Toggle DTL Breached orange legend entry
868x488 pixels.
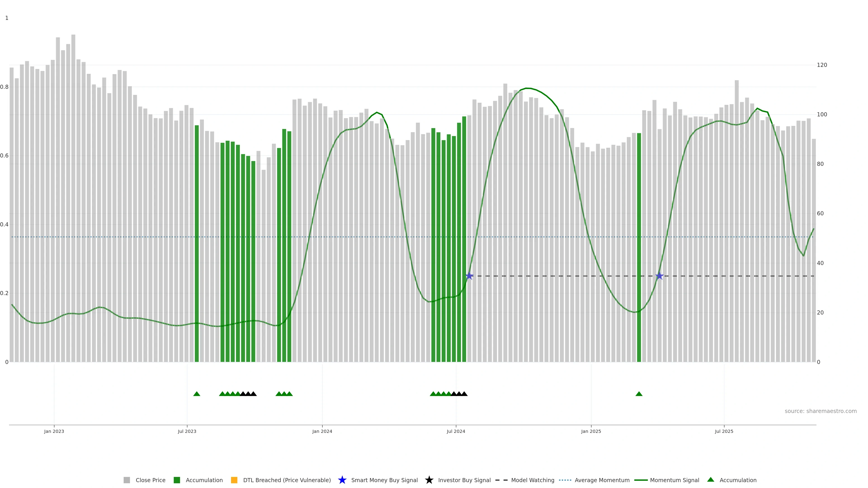(x=234, y=480)
